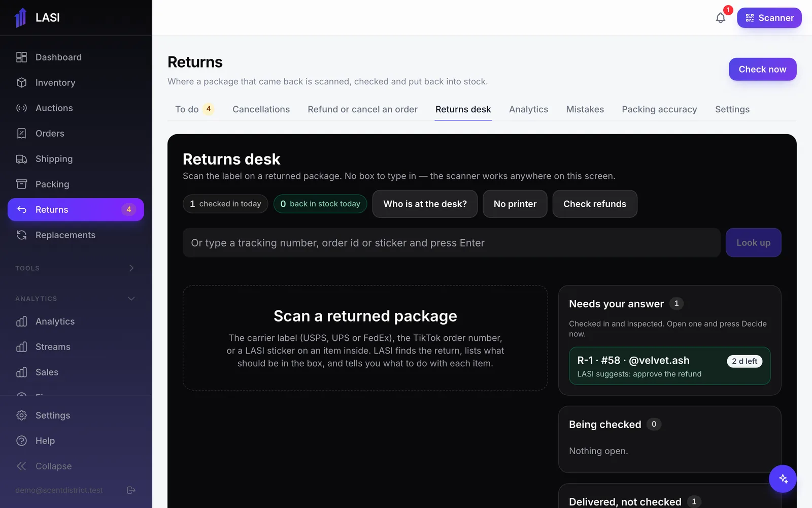Click the Streams chart icon
This screenshot has width=812, height=508.
[x=21, y=347]
